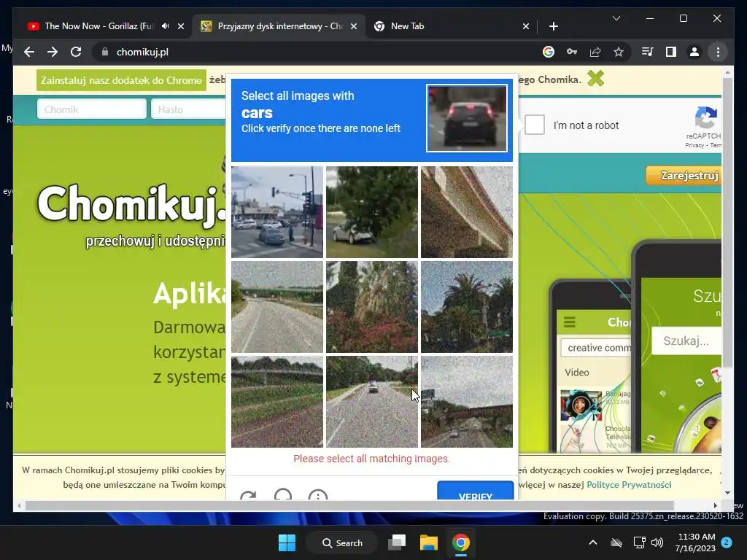This screenshot has height=560, width=747.
Task: Click the chomikuj.pl address bar
Action: click(x=314, y=52)
